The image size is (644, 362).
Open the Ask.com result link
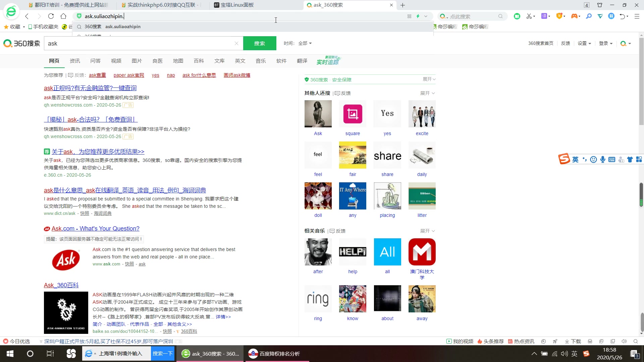pos(95,228)
